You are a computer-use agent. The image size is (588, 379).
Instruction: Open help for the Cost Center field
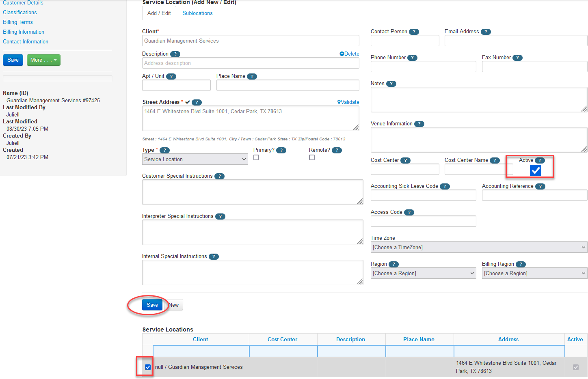click(405, 160)
